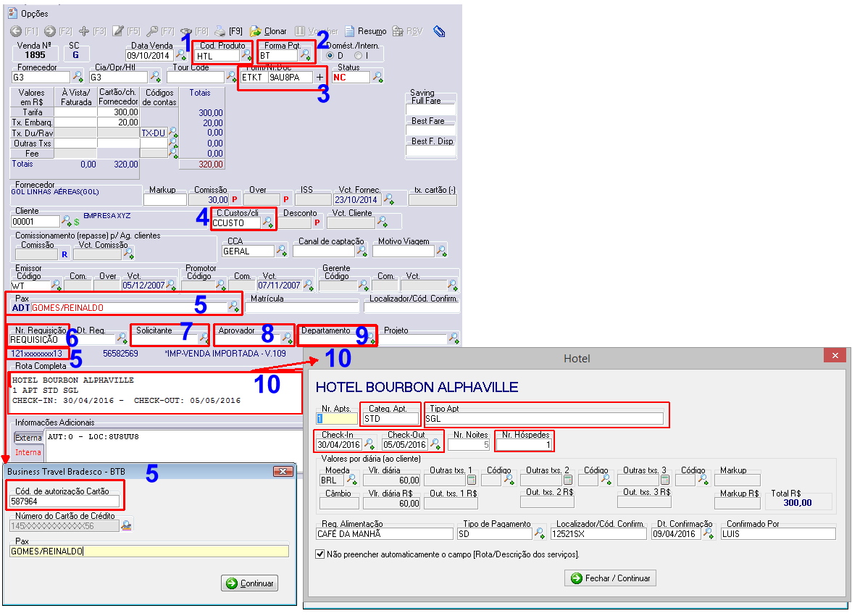Click the Matrícula input field
Viewport: 852px width, 616px height.
click(x=302, y=308)
